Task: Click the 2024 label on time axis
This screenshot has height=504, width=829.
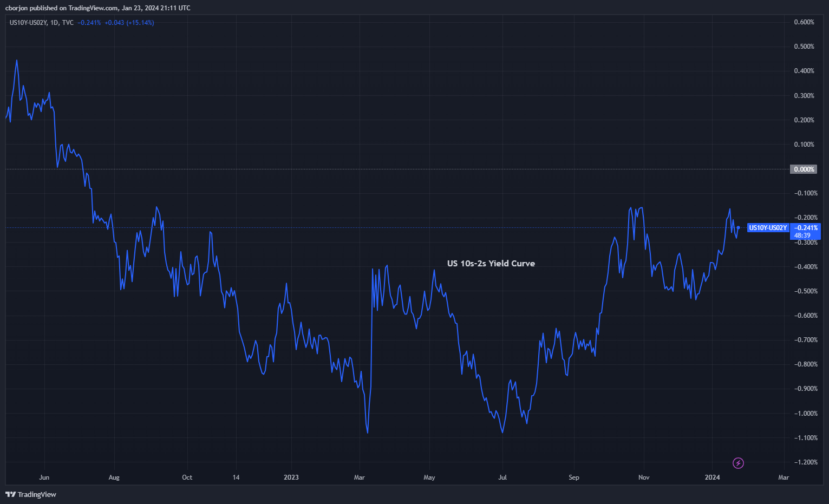Action: point(712,477)
